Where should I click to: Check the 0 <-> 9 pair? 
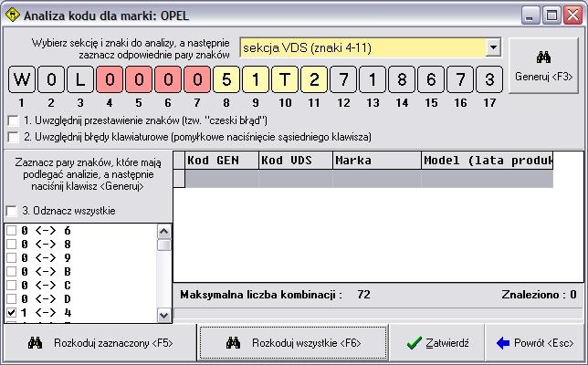(12, 258)
